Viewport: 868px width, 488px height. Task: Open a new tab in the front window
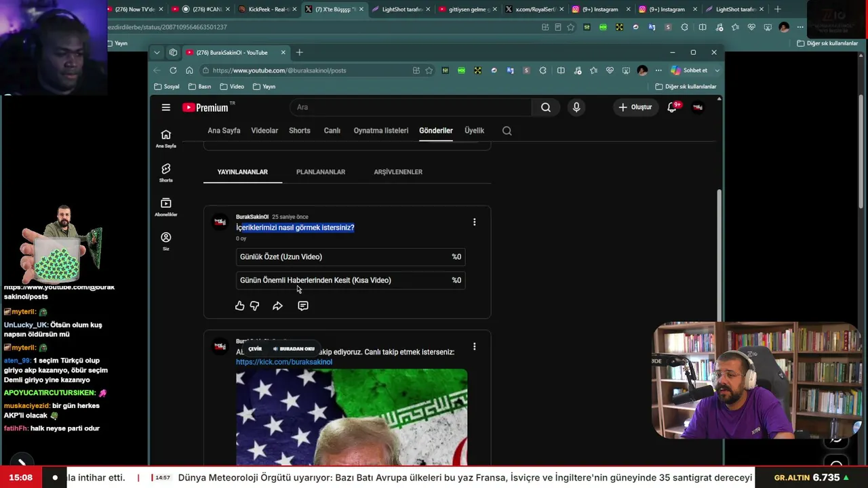pyautogui.click(x=299, y=52)
